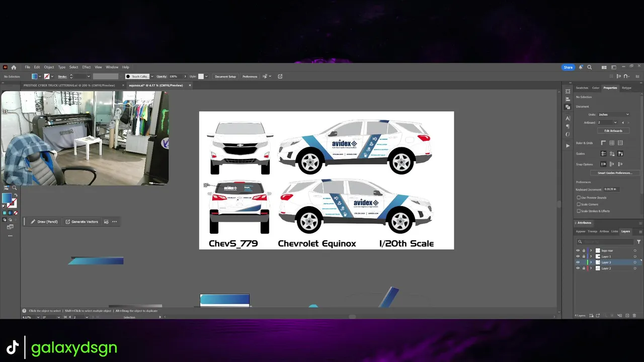Viewport: 644px width, 362px height.
Task: Click the stroke color swatch in control bar
Action: [47, 76]
